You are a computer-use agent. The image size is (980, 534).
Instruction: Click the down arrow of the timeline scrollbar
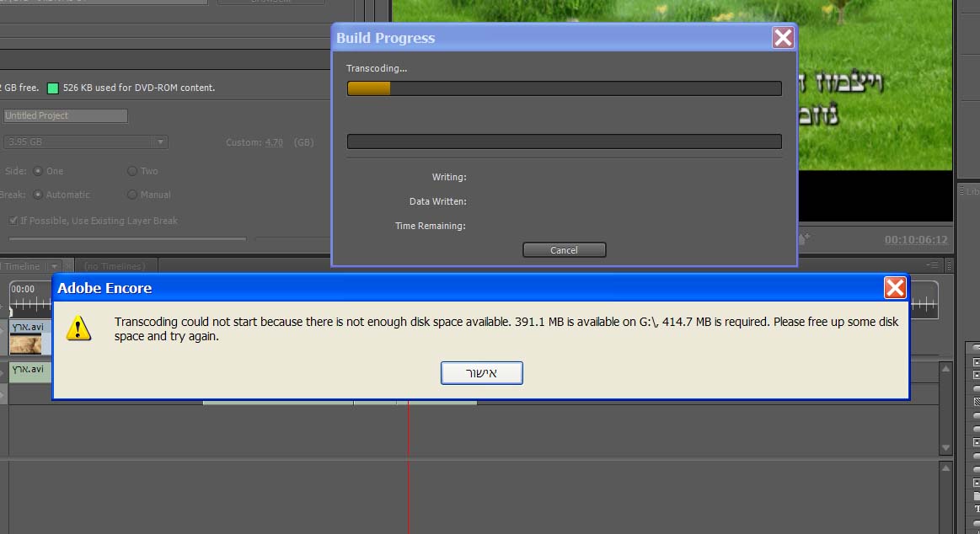pos(945,448)
